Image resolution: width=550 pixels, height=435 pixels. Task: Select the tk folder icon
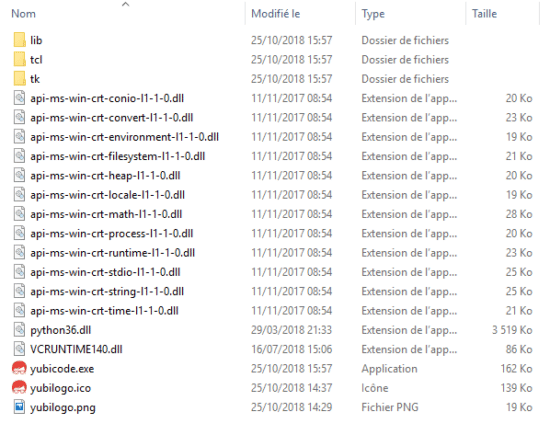tap(20, 79)
